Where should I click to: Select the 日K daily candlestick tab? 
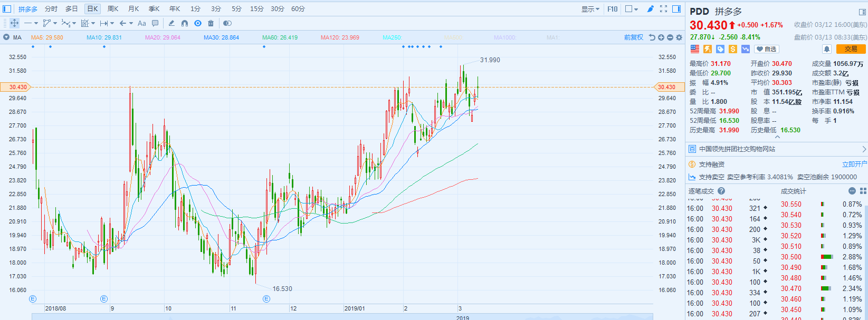click(x=92, y=9)
